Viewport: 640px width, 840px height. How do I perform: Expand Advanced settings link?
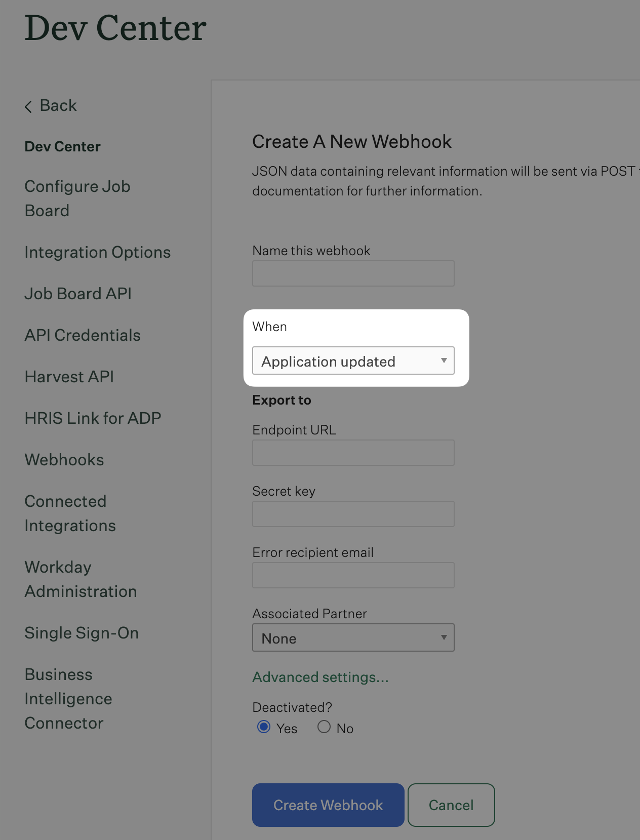(320, 677)
